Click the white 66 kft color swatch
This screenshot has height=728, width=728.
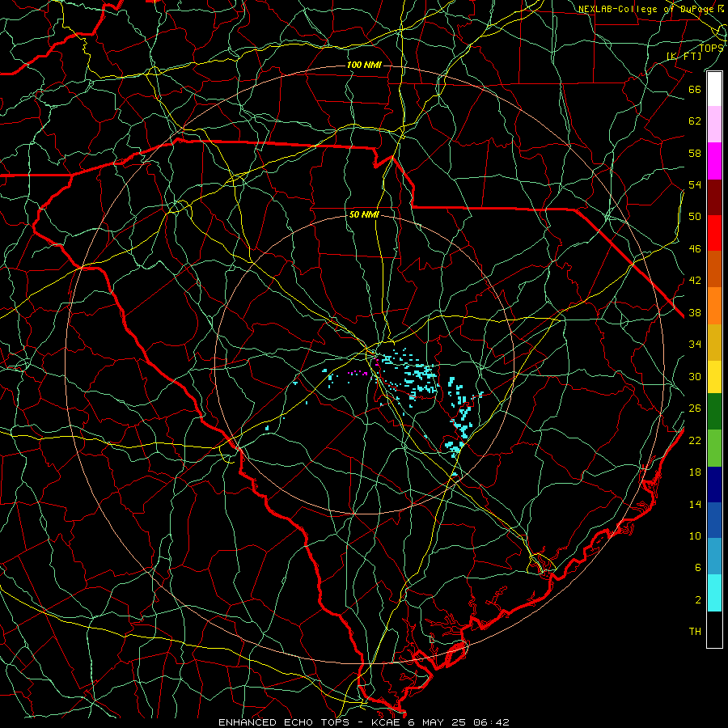714,89
